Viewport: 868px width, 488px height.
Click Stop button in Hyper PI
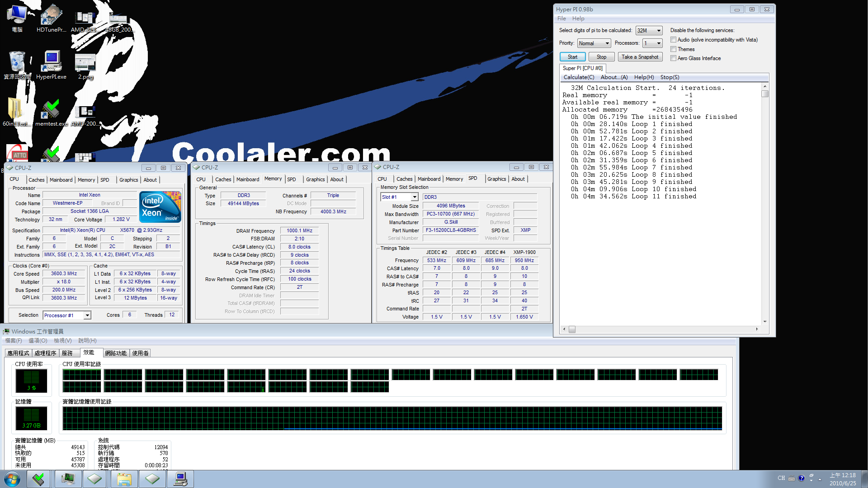(601, 57)
